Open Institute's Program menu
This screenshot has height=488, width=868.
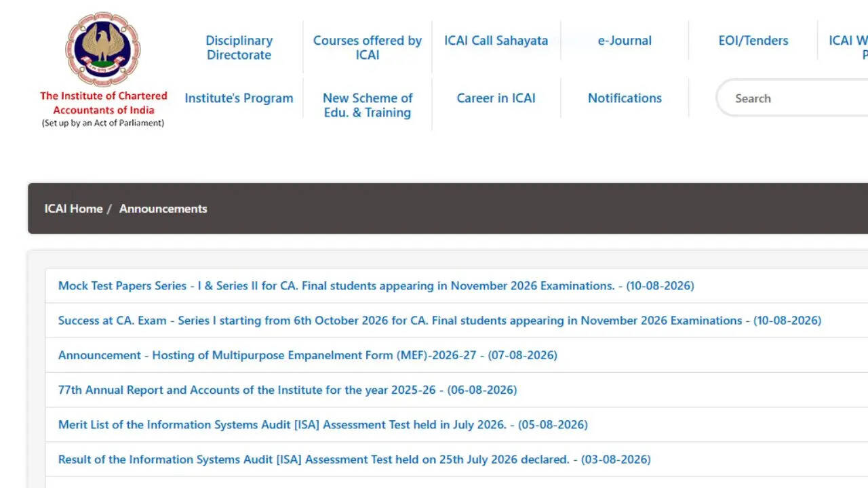[239, 98]
